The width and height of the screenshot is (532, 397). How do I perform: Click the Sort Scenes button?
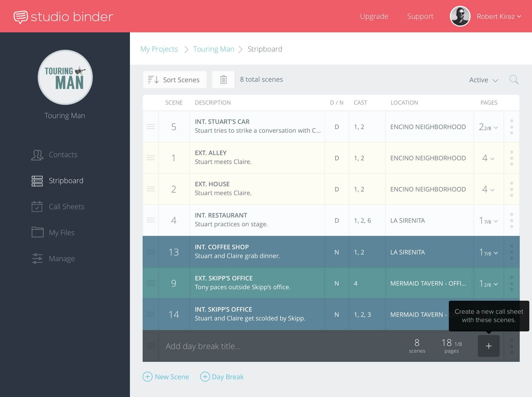coord(175,80)
